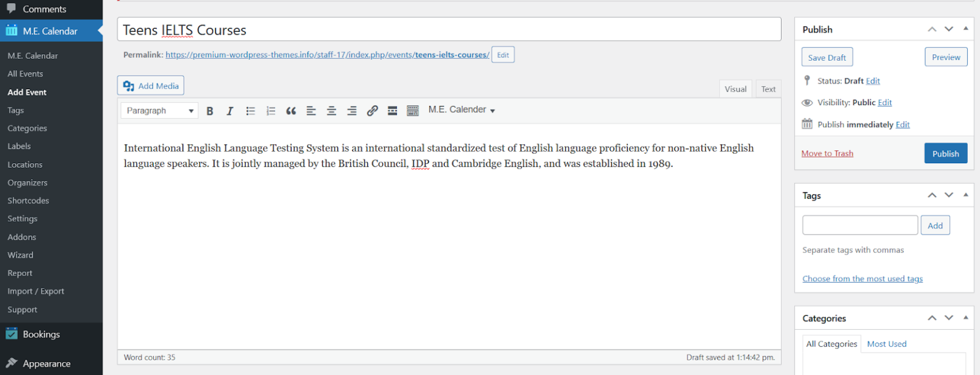Open All Events in the sidebar
The height and width of the screenshot is (375, 980).
point(26,74)
